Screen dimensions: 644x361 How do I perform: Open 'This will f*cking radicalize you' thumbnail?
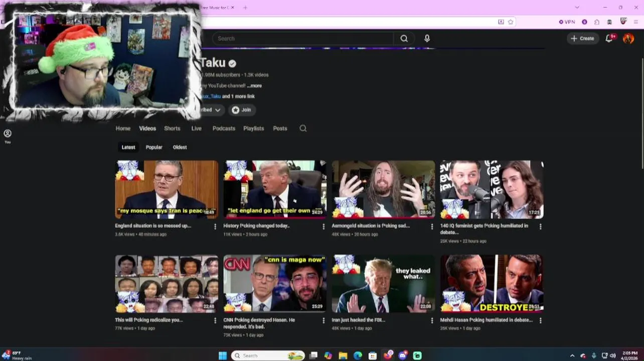pos(167,284)
